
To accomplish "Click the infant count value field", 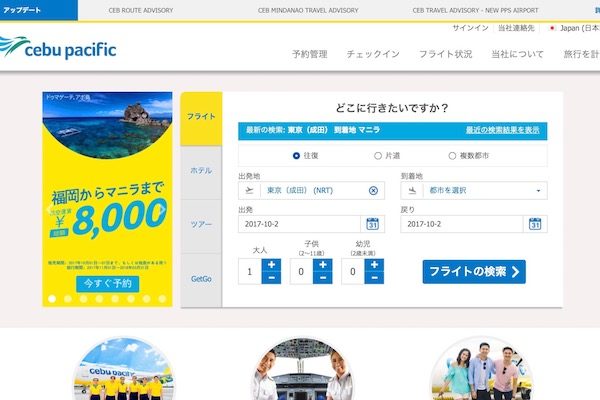I will click(353, 271).
